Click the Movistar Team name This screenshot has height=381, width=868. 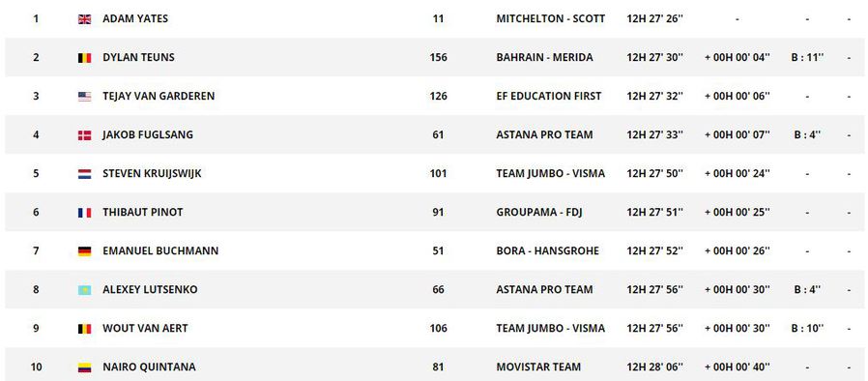coord(538,367)
